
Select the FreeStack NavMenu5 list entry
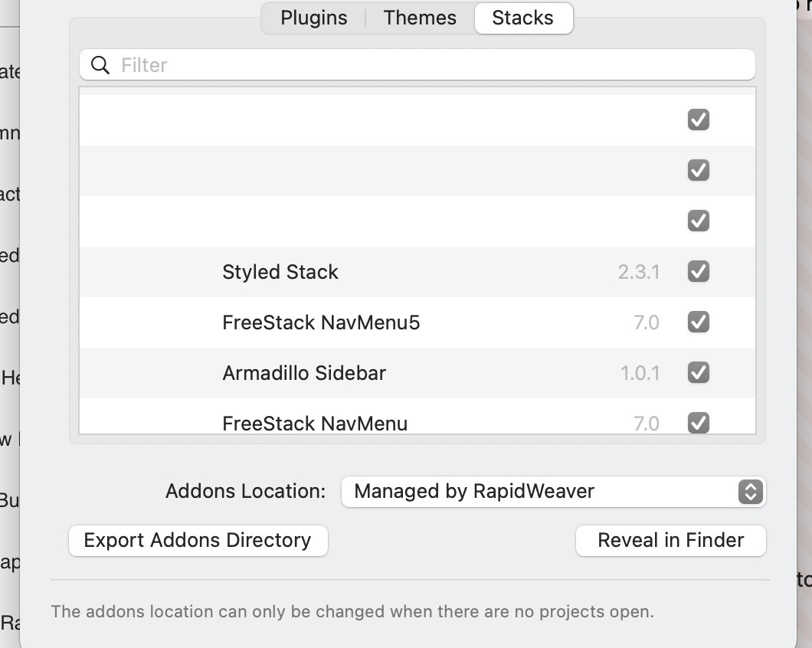coord(321,322)
